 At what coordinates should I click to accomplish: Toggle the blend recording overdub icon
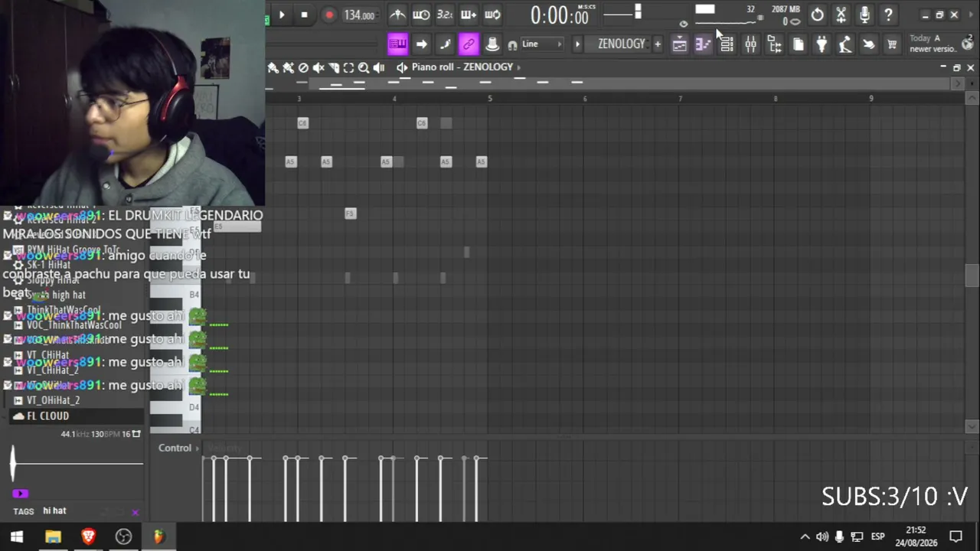(x=469, y=15)
